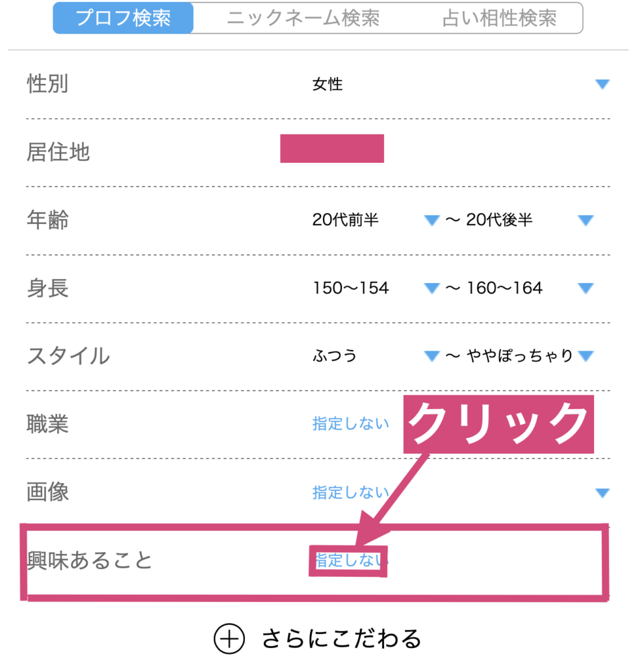
Task: Open the ふつう style dropdown
Action: [x=431, y=355]
